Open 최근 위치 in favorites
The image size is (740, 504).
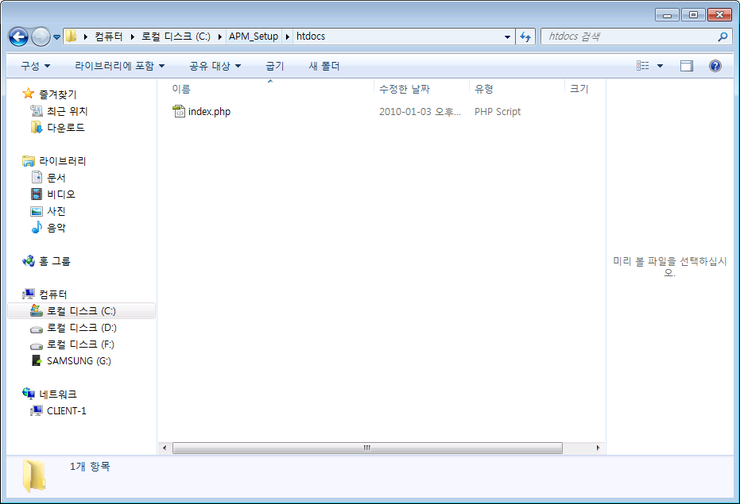pos(67,111)
